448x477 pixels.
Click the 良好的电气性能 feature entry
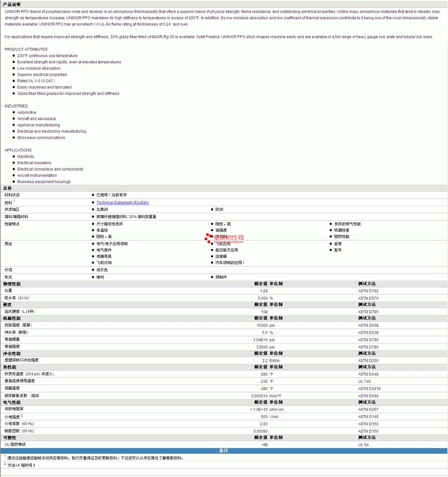click(x=347, y=224)
